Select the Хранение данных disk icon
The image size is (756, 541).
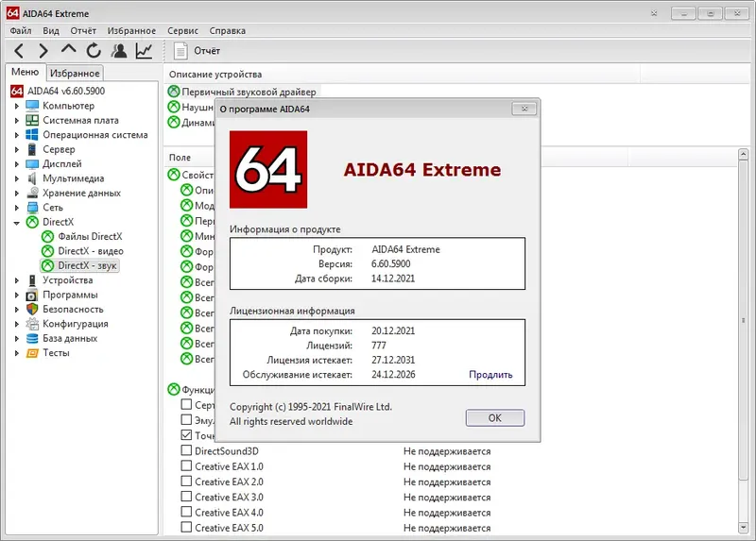click(x=32, y=193)
